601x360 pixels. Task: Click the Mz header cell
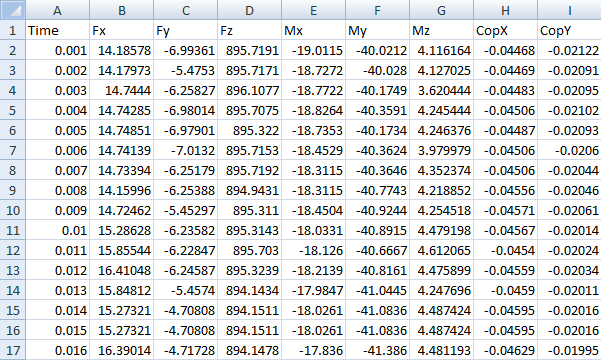click(442, 30)
